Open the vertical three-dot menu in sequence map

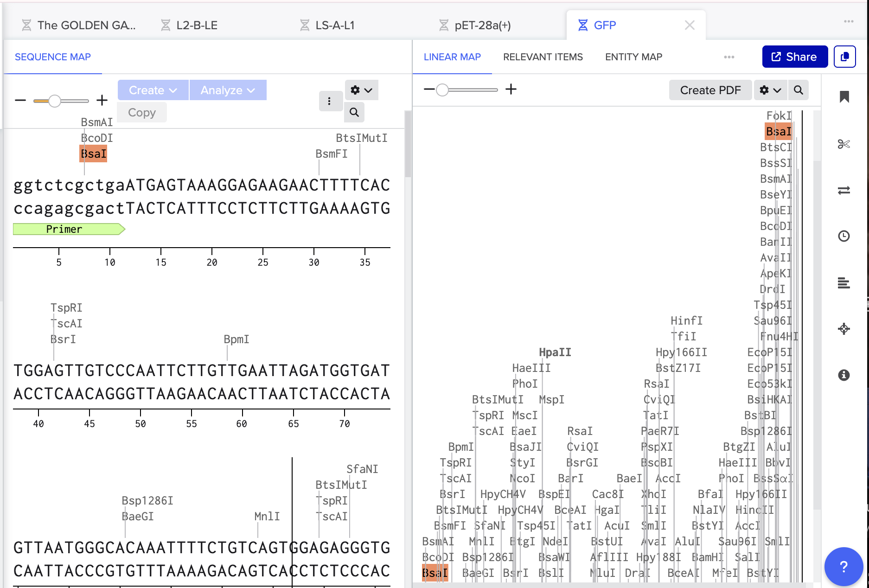point(329,101)
